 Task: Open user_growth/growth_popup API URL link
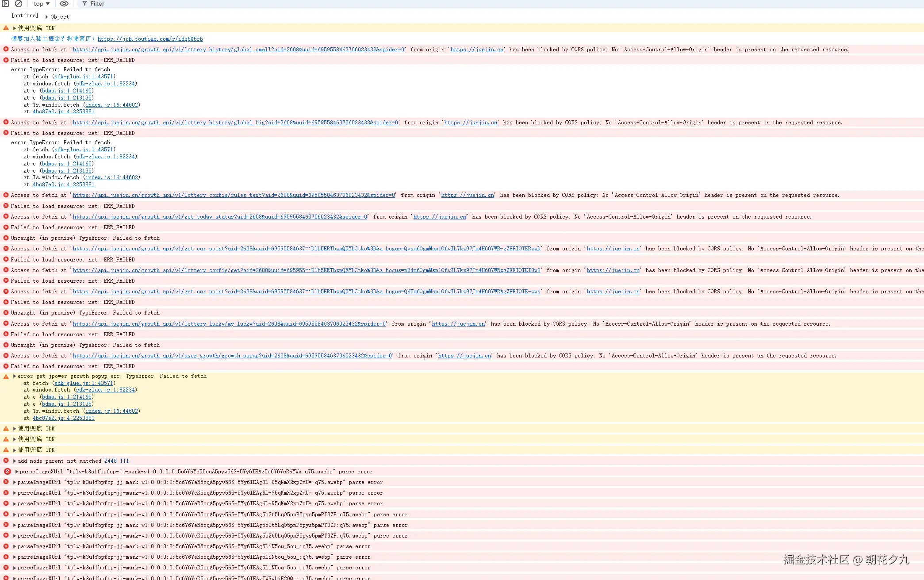[232, 356]
